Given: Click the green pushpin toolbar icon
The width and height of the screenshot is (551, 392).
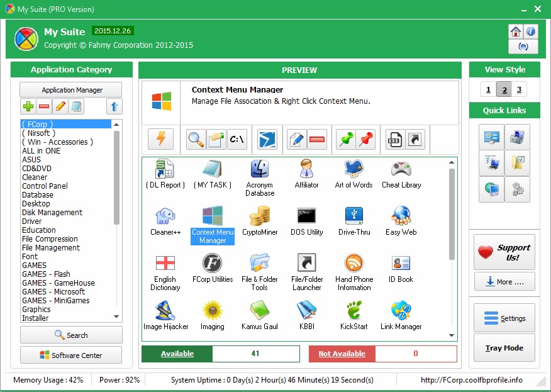Looking at the screenshot, I should pos(346,139).
